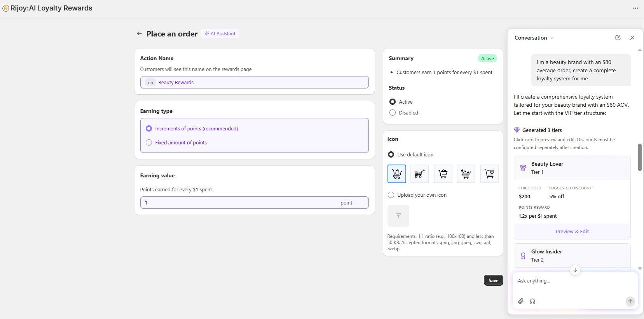
Task: Click the Customers earn 1 points summary line
Action: pyautogui.click(x=444, y=73)
